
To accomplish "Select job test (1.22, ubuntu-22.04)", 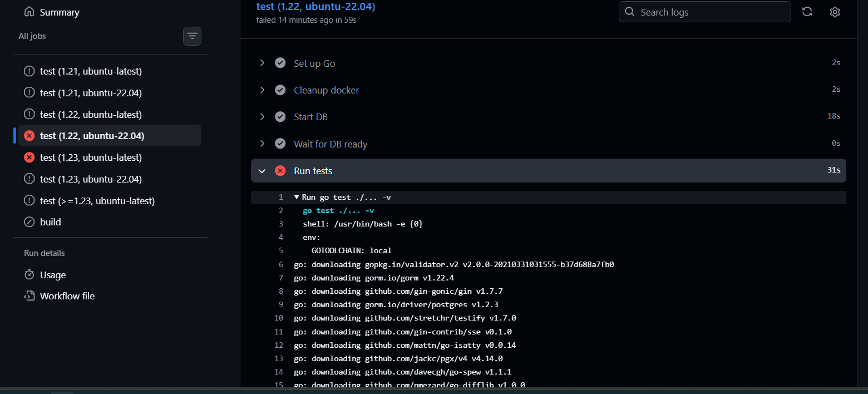I will click(110, 136).
